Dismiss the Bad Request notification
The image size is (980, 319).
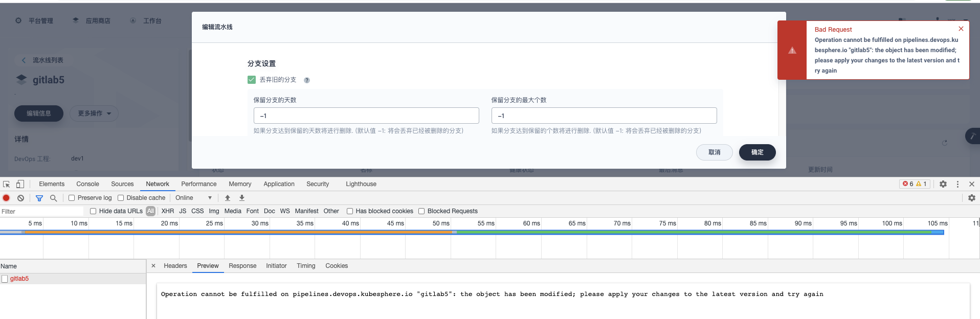click(961, 29)
